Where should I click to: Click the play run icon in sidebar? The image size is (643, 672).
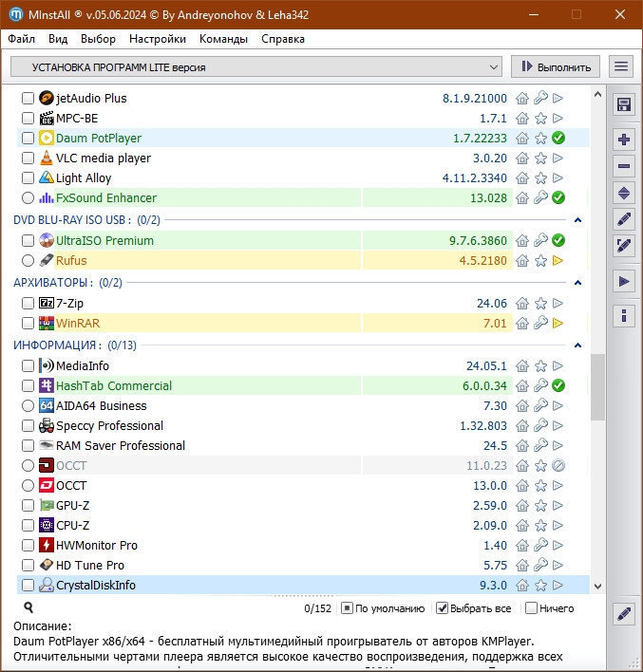pos(624,281)
